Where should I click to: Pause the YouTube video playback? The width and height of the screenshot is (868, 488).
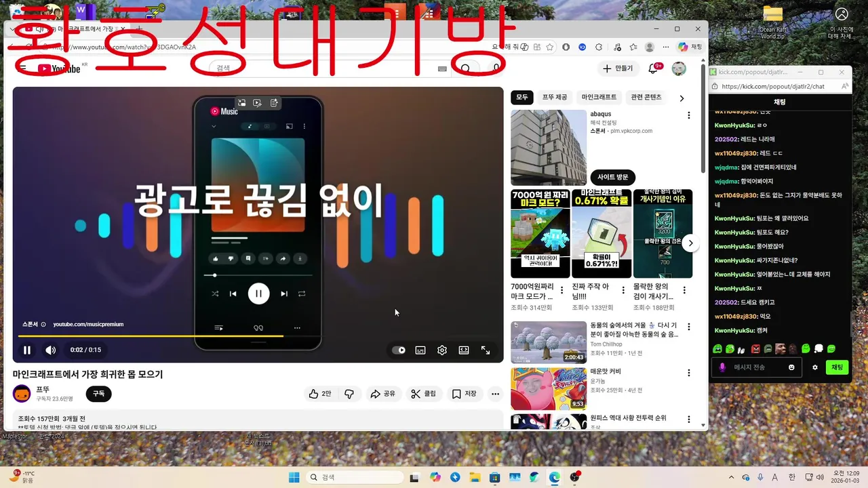(27, 350)
